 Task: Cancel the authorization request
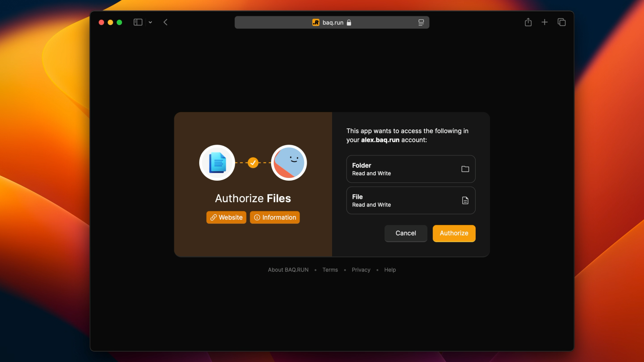click(x=406, y=233)
